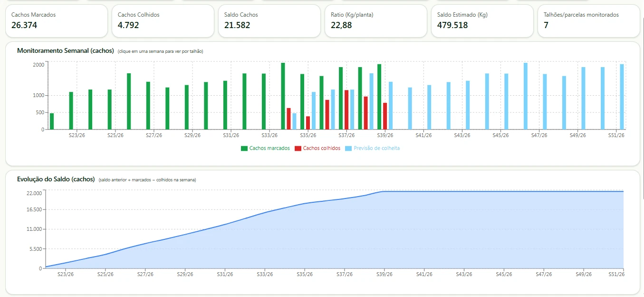Click the value 26.374 under Cachos Marcados
The height and width of the screenshot is (297, 644).
(24, 25)
